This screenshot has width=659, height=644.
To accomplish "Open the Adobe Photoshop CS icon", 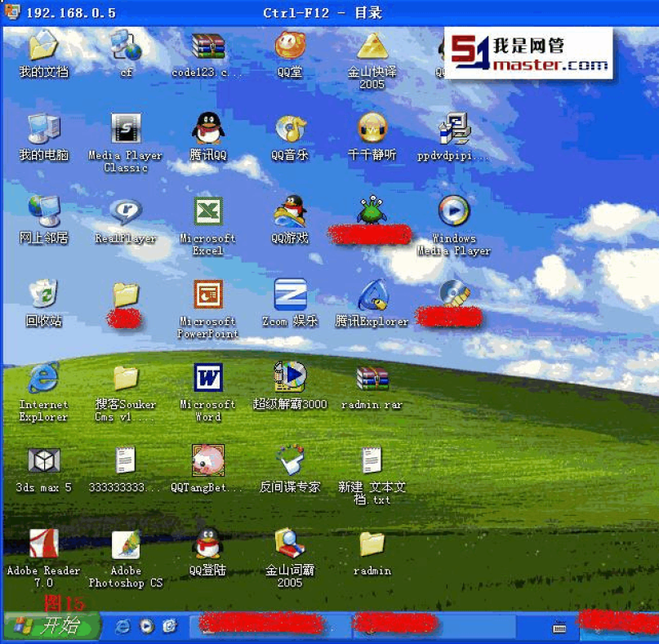I will (126, 545).
